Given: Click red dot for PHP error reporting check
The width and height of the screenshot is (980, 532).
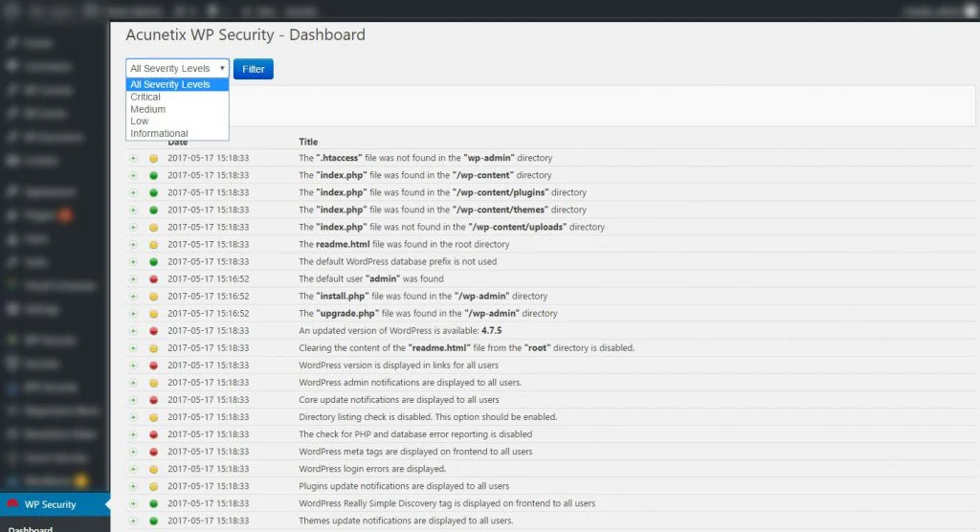Looking at the screenshot, I should coord(153,434).
